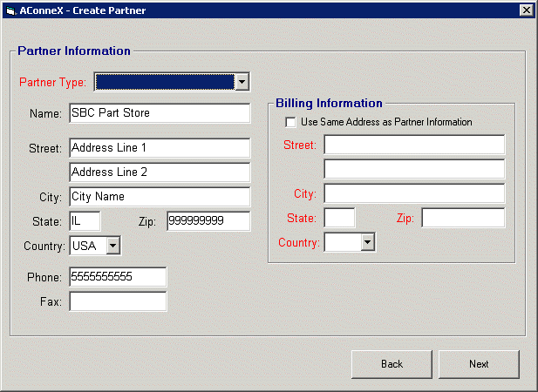Click the Phone label
Image resolution: width=538 pixels, height=392 pixels.
point(44,277)
